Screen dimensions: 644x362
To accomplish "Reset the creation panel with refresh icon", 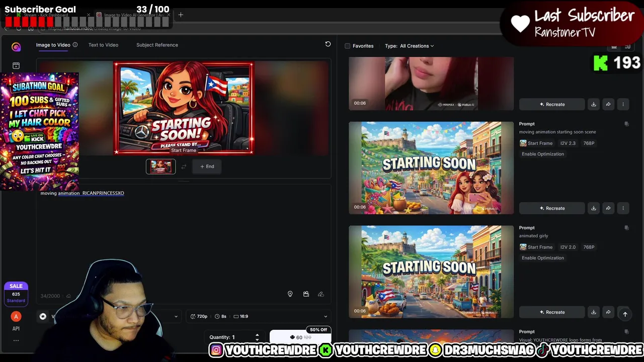I will point(328,44).
